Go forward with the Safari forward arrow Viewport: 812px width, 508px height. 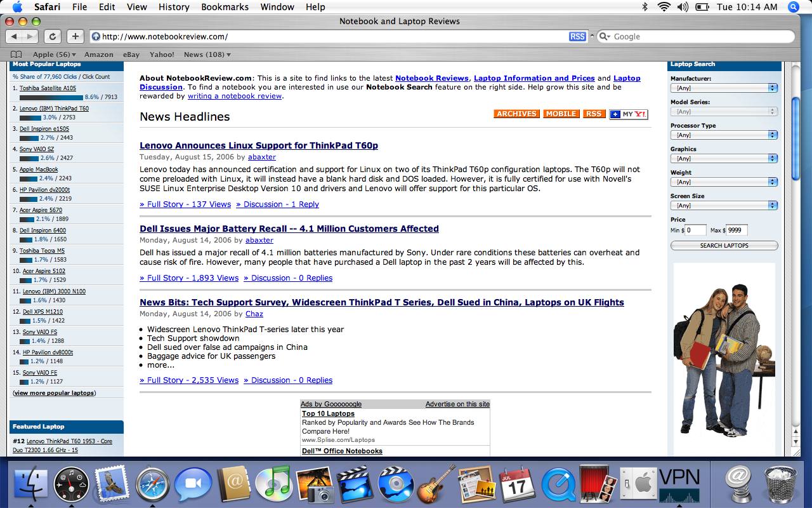pos(30,36)
